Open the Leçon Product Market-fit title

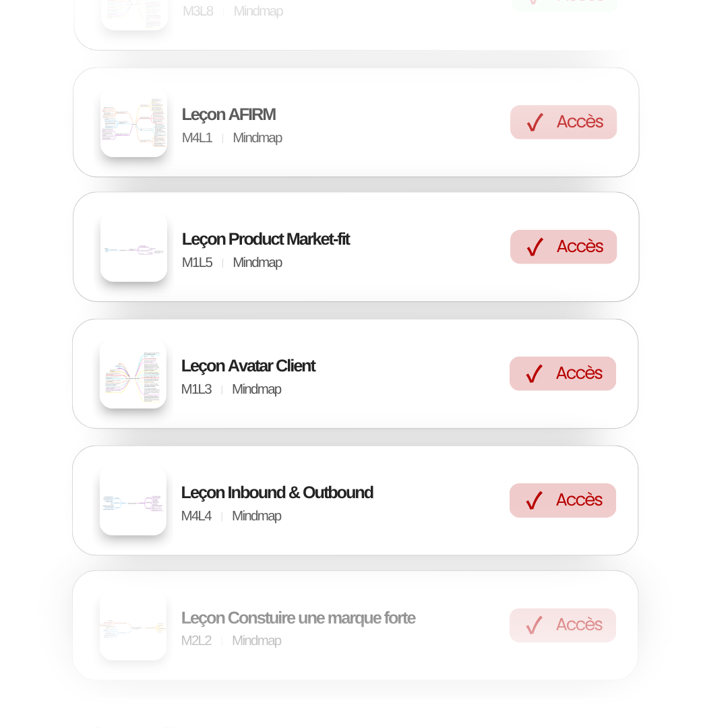click(x=266, y=239)
